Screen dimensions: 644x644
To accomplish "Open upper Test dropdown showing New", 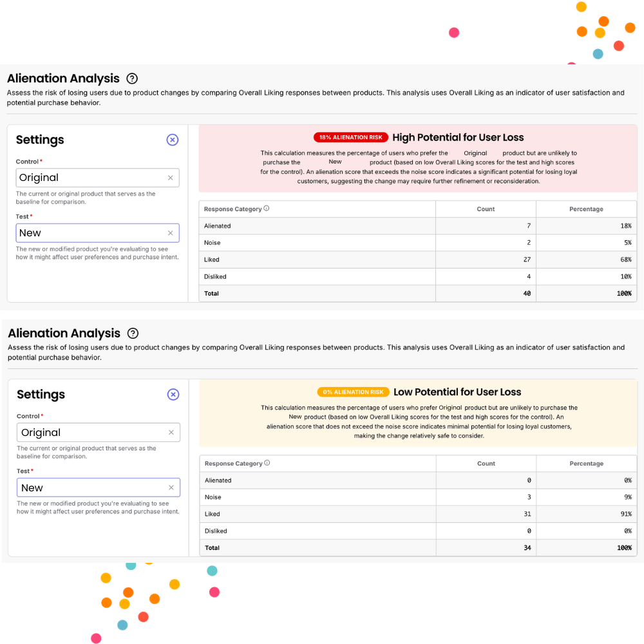I will 90,233.
